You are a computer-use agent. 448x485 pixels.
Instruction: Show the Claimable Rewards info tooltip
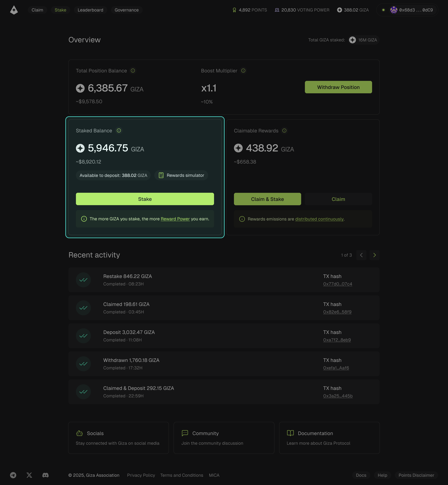pyautogui.click(x=284, y=131)
